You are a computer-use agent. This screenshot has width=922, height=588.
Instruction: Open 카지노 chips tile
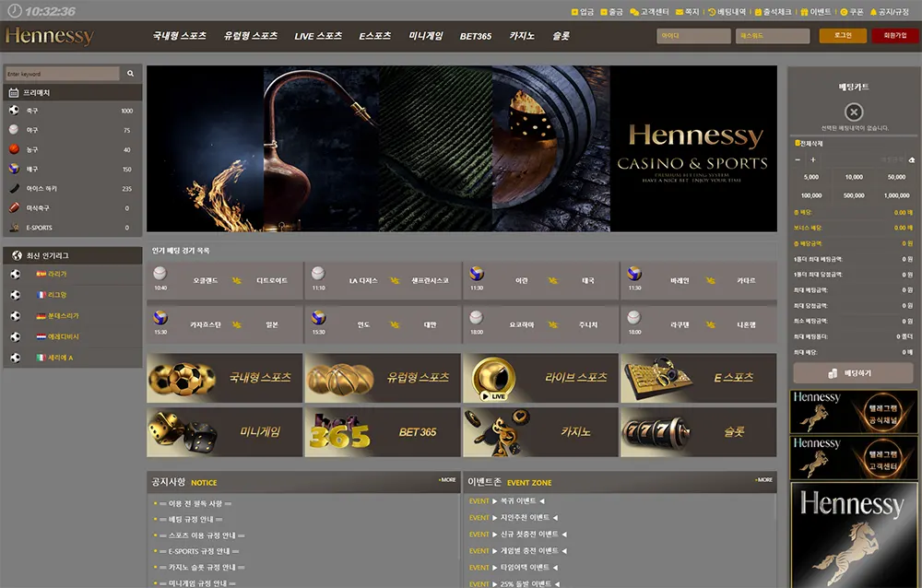pos(540,432)
